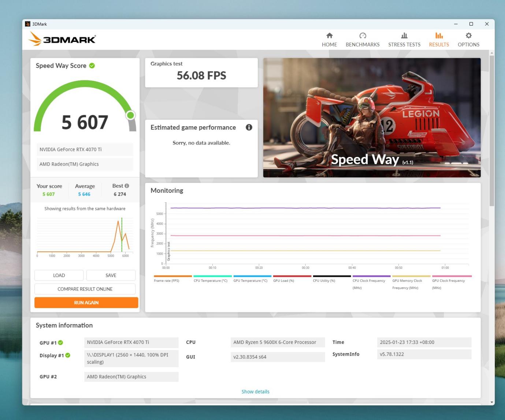Click the Monitoring panel heading
Screen dimensions: 505x420
(x=167, y=191)
